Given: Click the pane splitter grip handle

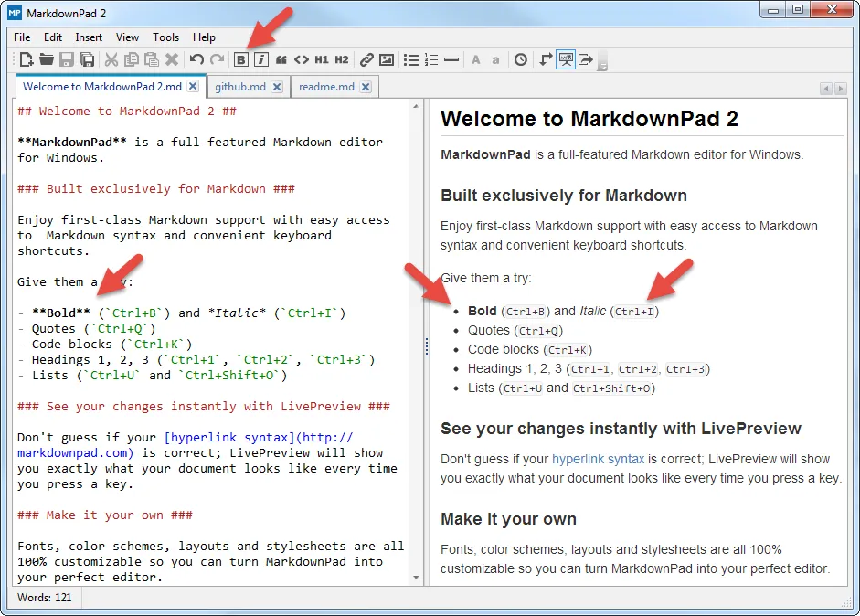Looking at the screenshot, I should [426, 346].
